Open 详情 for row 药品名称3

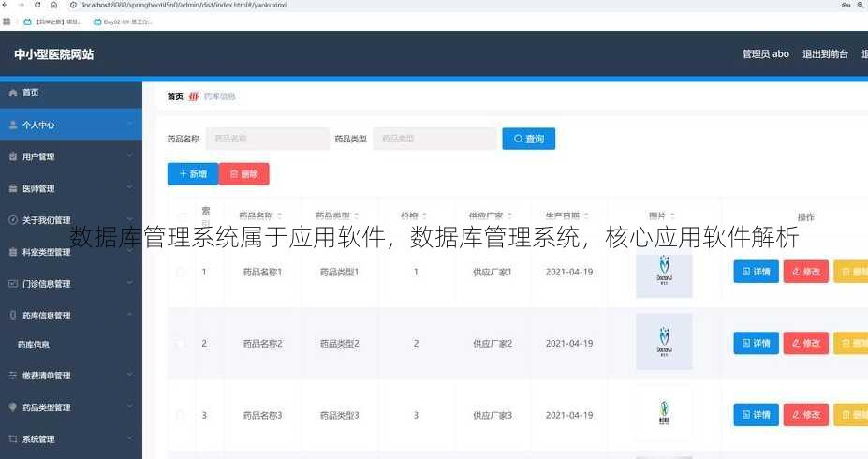click(x=757, y=415)
